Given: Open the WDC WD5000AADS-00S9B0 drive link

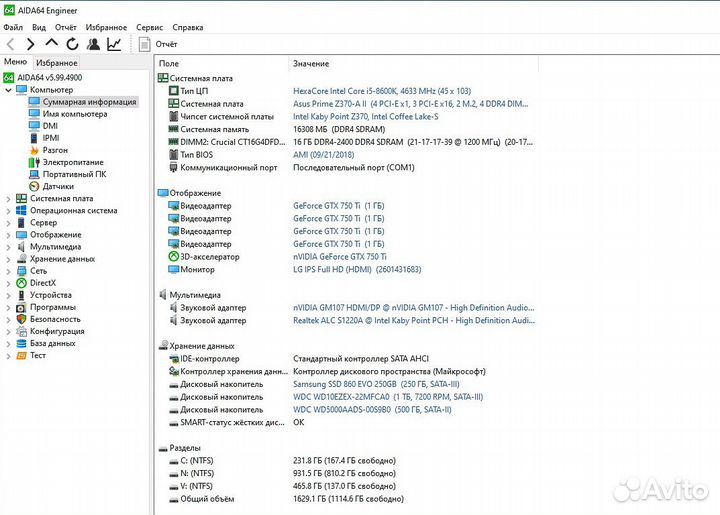Looking at the screenshot, I should [372, 409].
